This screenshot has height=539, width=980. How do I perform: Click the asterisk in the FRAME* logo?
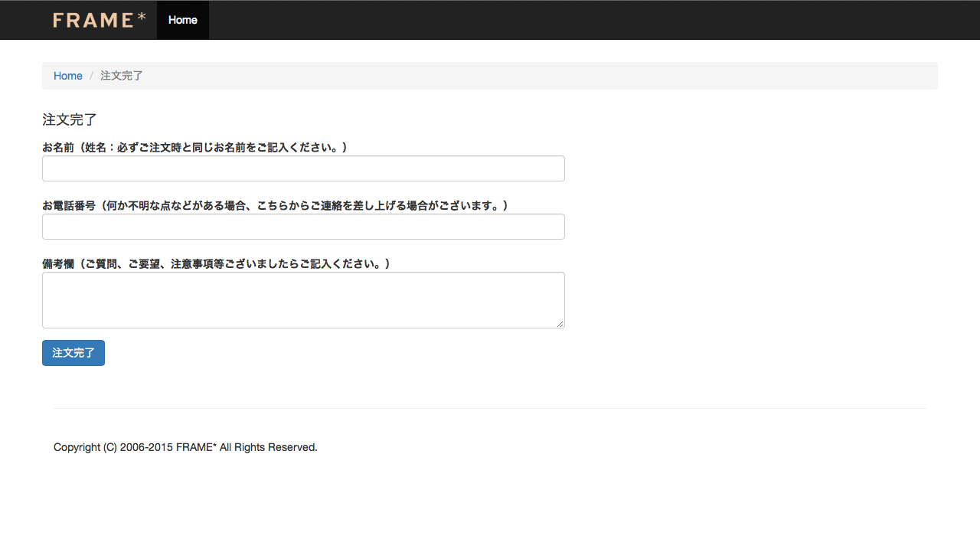142,16
